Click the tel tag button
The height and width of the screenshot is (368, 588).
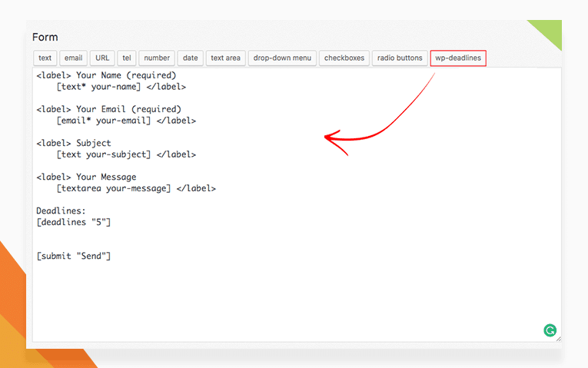point(126,58)
